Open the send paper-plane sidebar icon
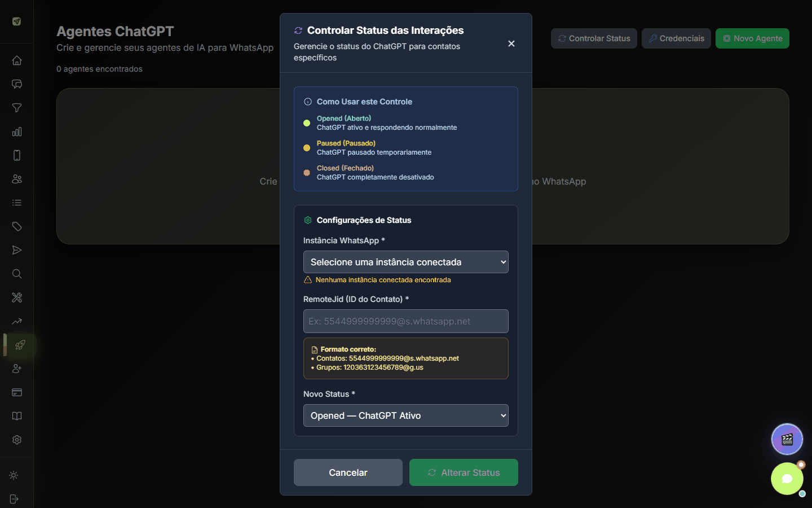This screenshot has height=508, width=812. click(x=17, y=250)
